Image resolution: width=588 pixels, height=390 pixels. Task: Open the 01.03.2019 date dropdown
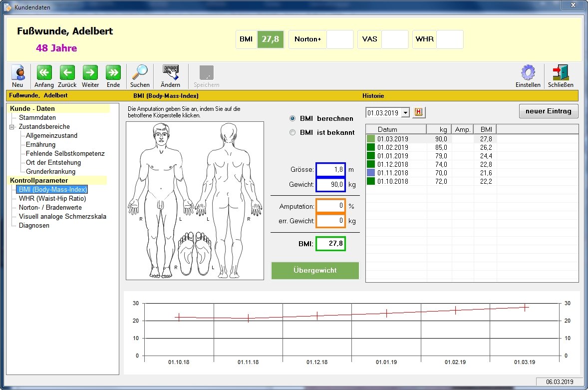click(405, 113)
